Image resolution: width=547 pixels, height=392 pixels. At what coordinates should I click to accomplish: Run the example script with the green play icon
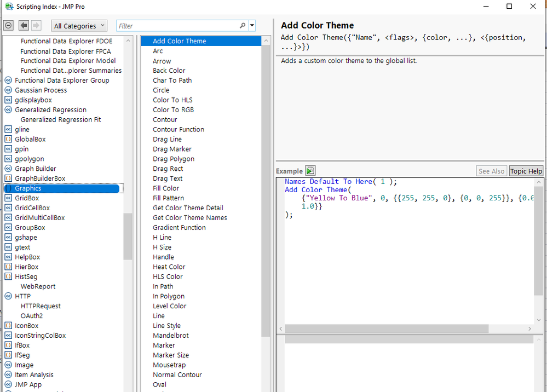[x=310, y=171]
